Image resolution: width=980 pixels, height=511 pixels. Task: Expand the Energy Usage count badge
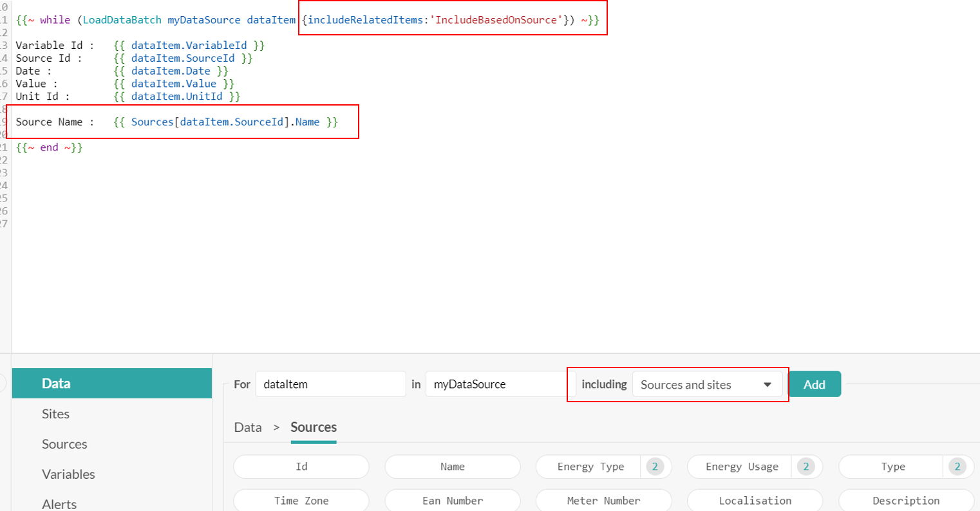coord(806,467)
